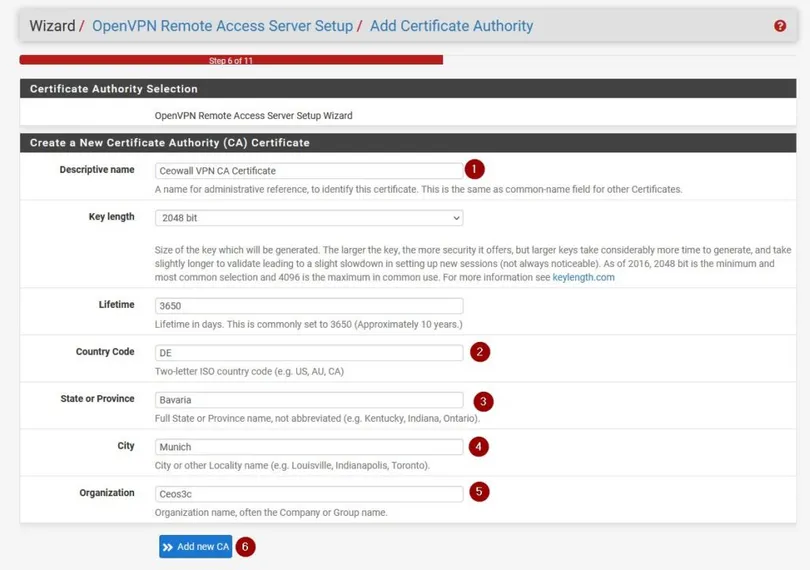This screenshot has height=570, width=810.
Task: Click red annotation marker number 1
Action: tap(474, 170)
